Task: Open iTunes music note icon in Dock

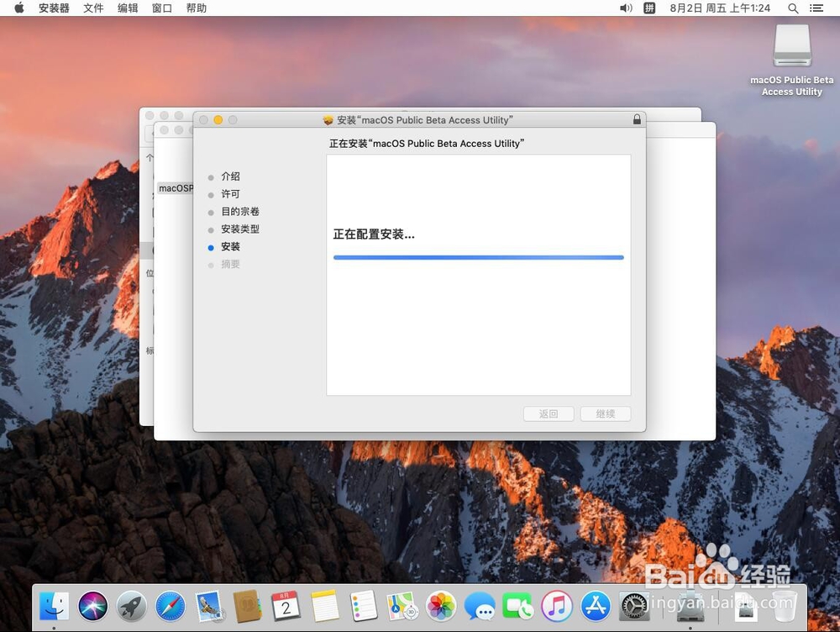Action: click(557, 606)
